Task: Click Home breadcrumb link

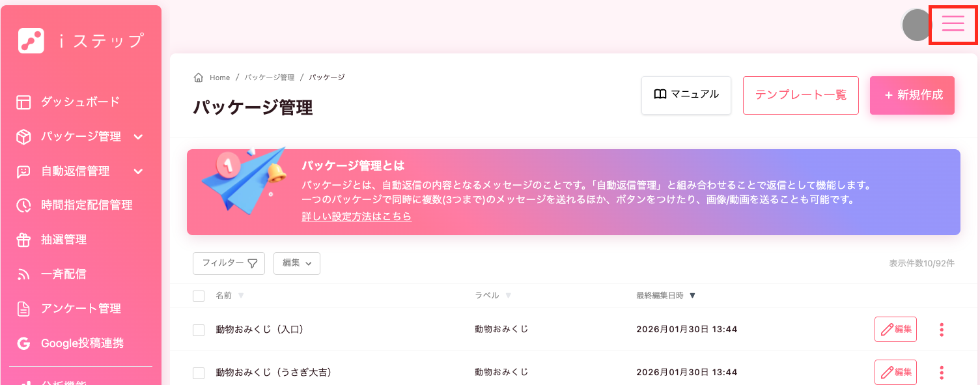Action: pos(220,78)
